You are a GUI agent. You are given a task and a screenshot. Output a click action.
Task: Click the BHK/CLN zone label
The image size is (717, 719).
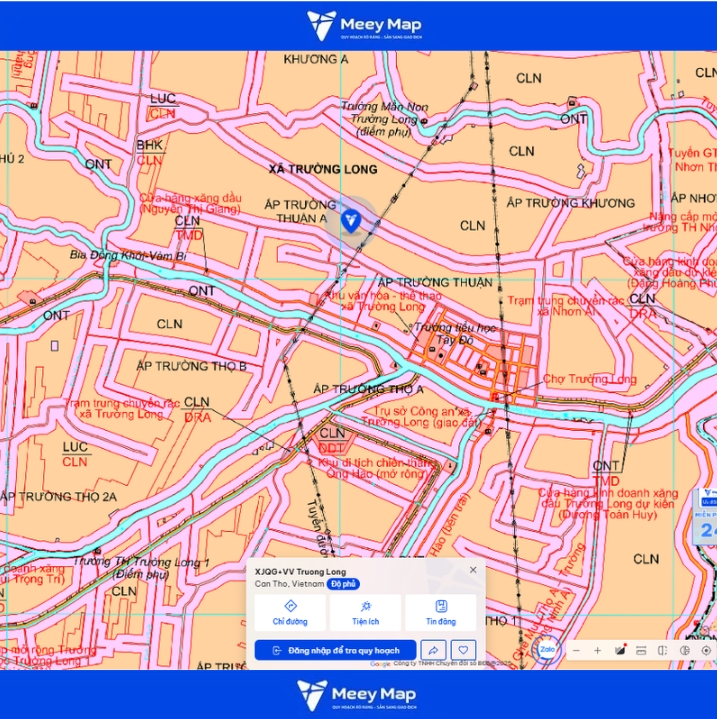point(150,153)
